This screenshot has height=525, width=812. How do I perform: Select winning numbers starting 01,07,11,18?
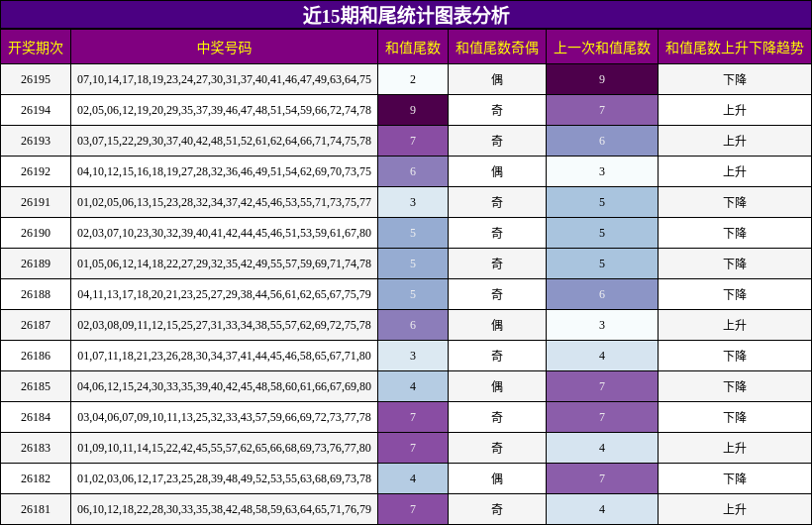[224, 356]
